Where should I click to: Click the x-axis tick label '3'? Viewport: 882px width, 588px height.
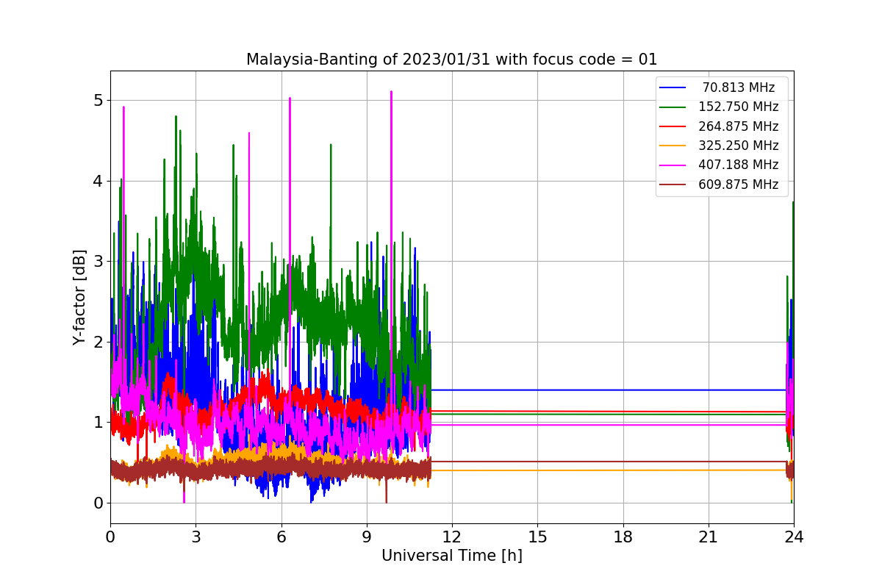196,537
